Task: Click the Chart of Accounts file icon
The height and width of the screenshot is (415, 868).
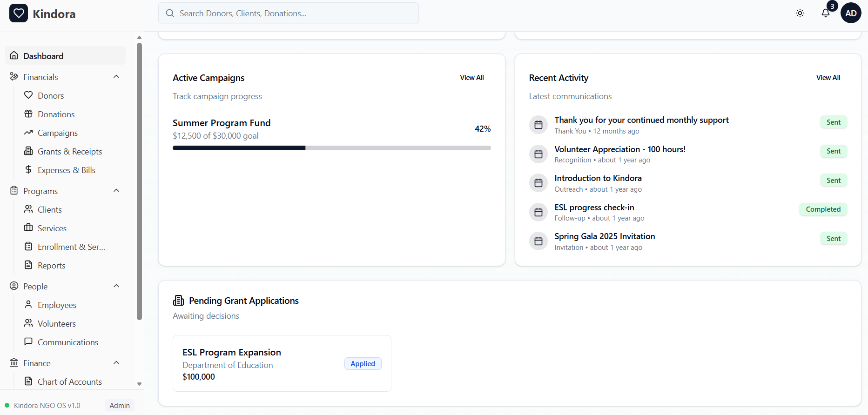Action: tap(28, 381)
